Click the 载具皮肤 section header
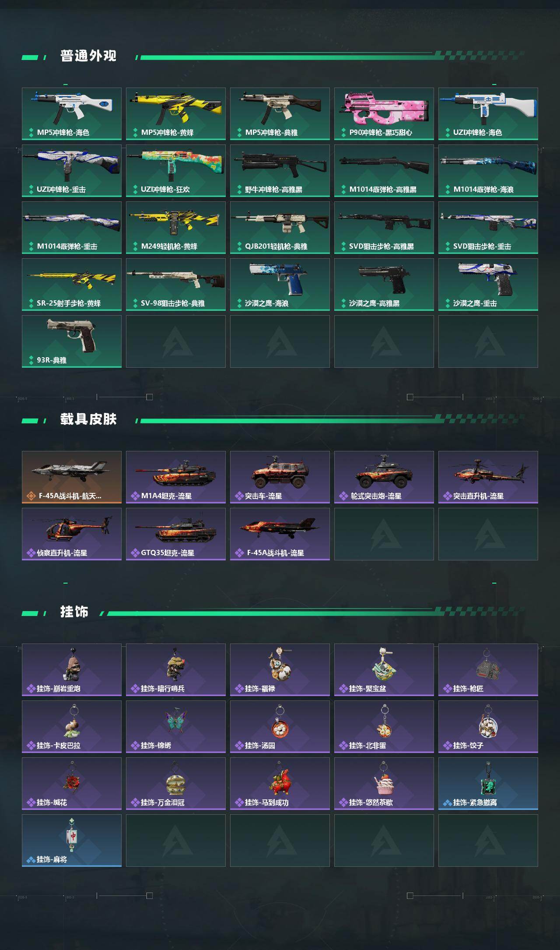560x950 pixels. tap(88, 419)
